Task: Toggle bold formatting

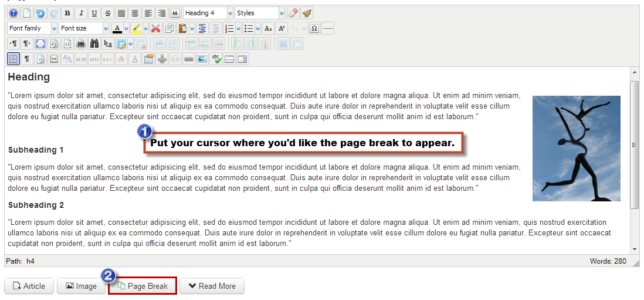Action: pos(67,13)
